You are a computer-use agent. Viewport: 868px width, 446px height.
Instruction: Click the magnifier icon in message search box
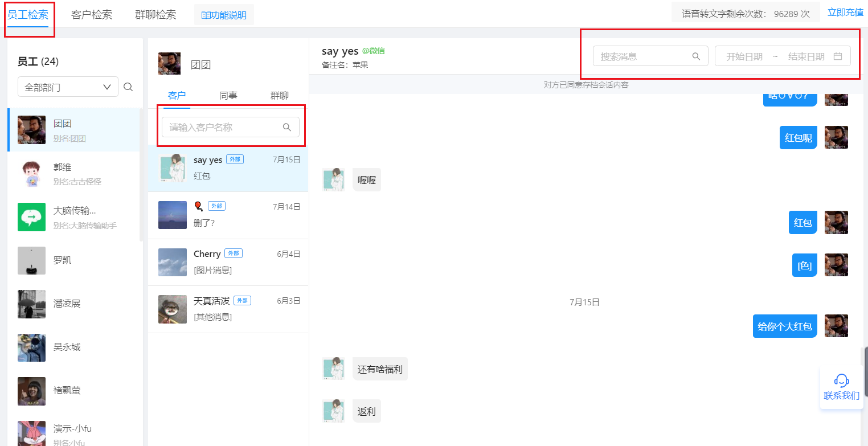point(696,56)
